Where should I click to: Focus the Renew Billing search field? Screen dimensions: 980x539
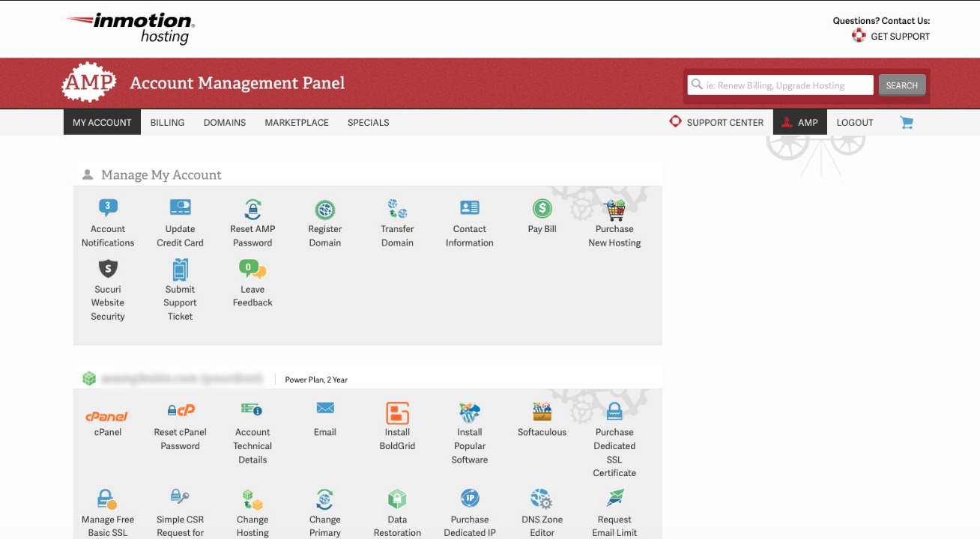coord(781,85)
